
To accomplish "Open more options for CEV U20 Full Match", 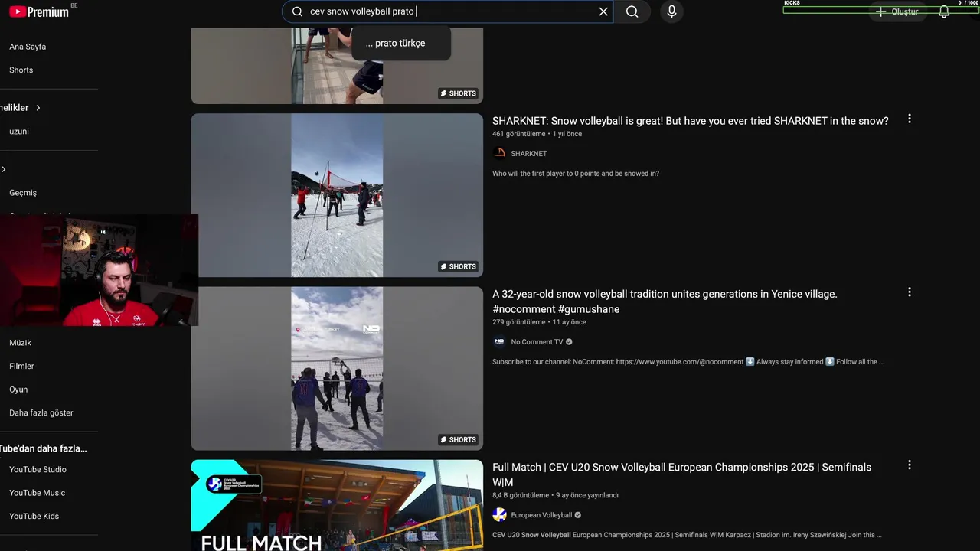I will pos(910,465).
